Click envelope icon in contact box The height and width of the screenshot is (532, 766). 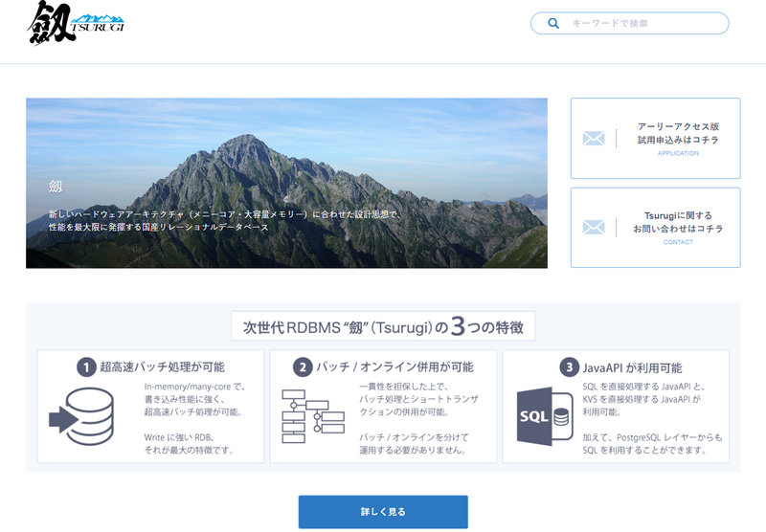tap(594, 227)
